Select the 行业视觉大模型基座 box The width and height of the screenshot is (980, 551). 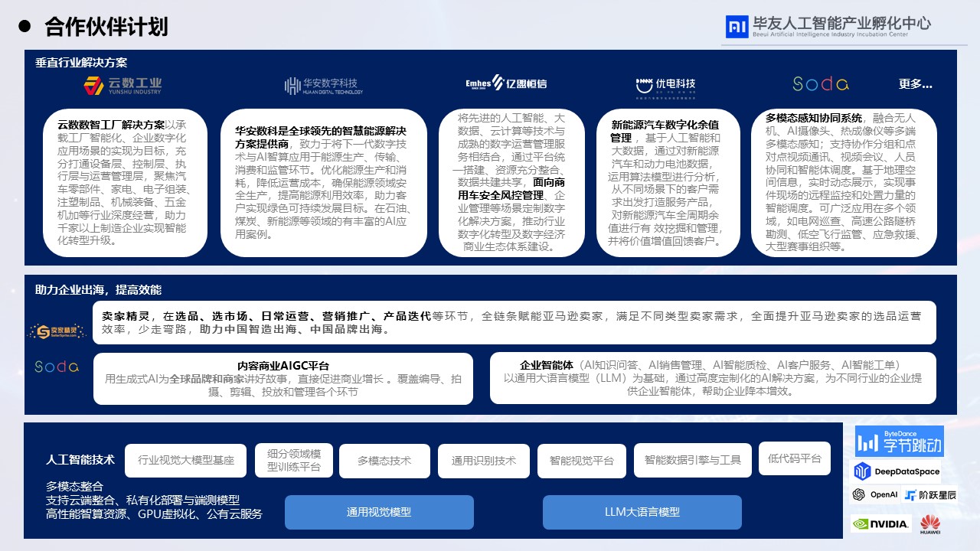(x=186, y=461)
